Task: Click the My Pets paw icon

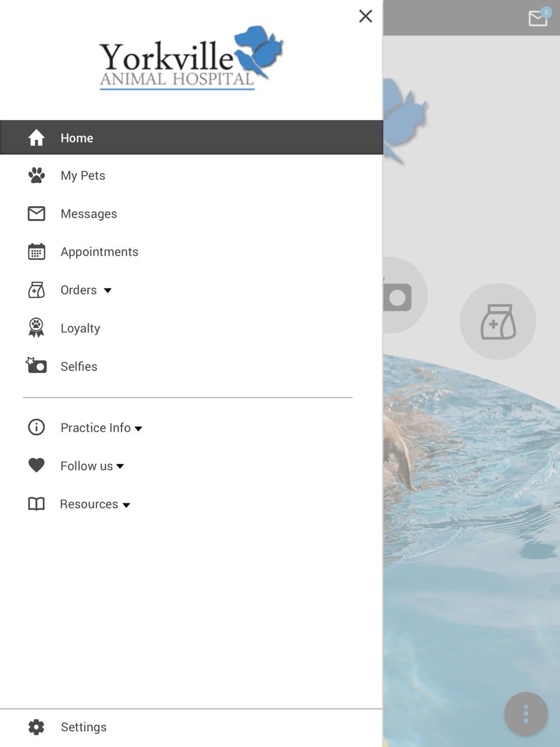Action: pos(36,175)
